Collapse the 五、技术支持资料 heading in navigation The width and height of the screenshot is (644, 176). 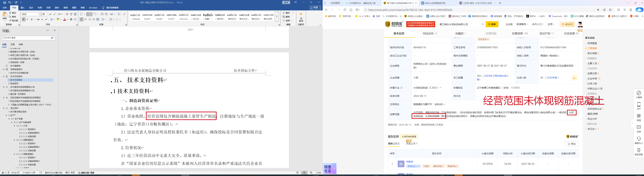[x=4, y=76]
